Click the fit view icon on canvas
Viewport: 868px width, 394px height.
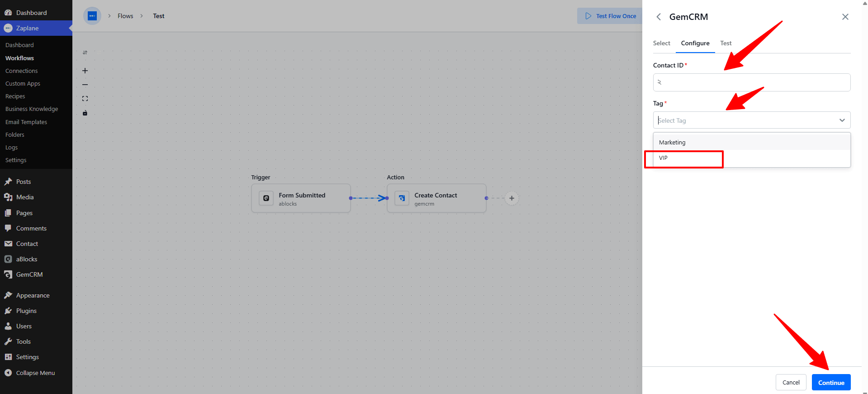click(x=85, y=99)
